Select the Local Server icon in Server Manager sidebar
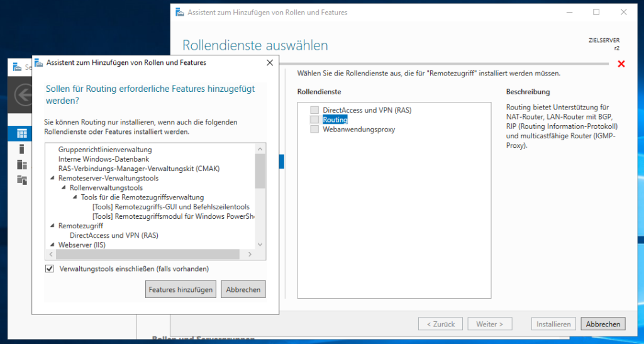Image resolution: width=644 pixels, height=344 pixels. [x=22, y=148]
